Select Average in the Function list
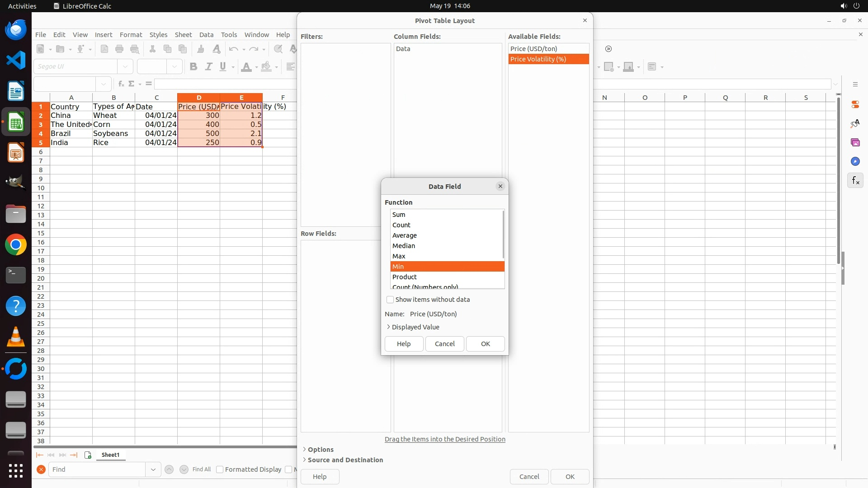The image size is (868, 488). tap(405, 235)
